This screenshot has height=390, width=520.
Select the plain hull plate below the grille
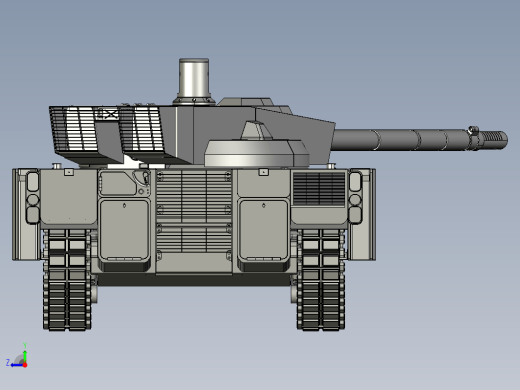194,263
